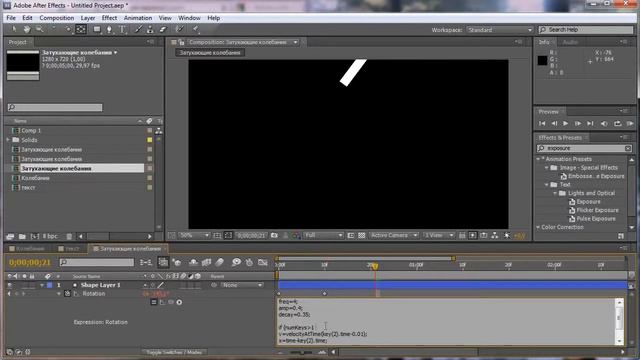Image resolution: width=640 pixels, height=360 pixels.
Task: Click the Roto Brush tool
Action: coord(180,29)
